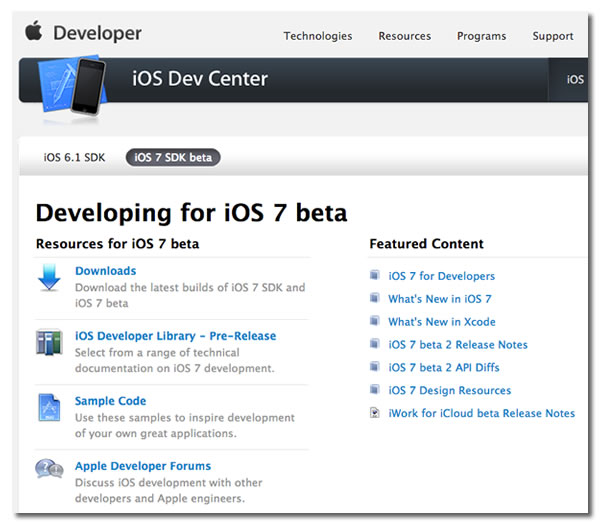This screenshot has width=600, height=523.
Task: Click the icon beside iOS 7 beta 2 Release Notes
Action: pyautogui.click(x=375, y=344)
